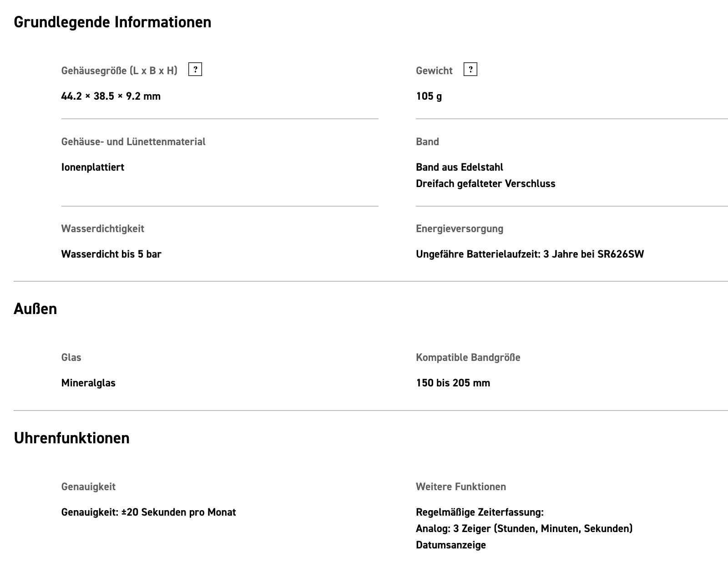The width and height of the screenshot is (728, 568).
Task: Click the Mineralglas value
Action: pos(88,383)
